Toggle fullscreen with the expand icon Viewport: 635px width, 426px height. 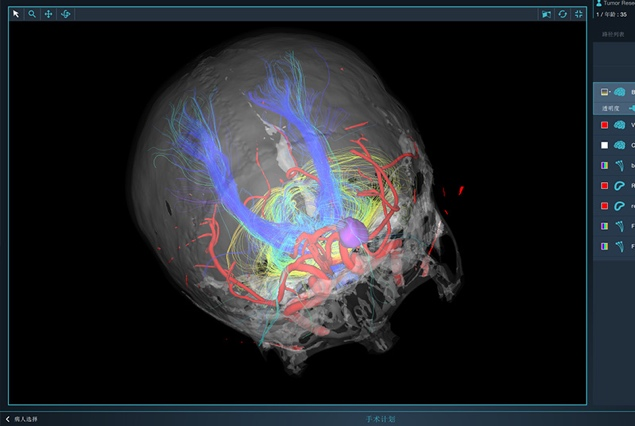(x=579, y=15)
